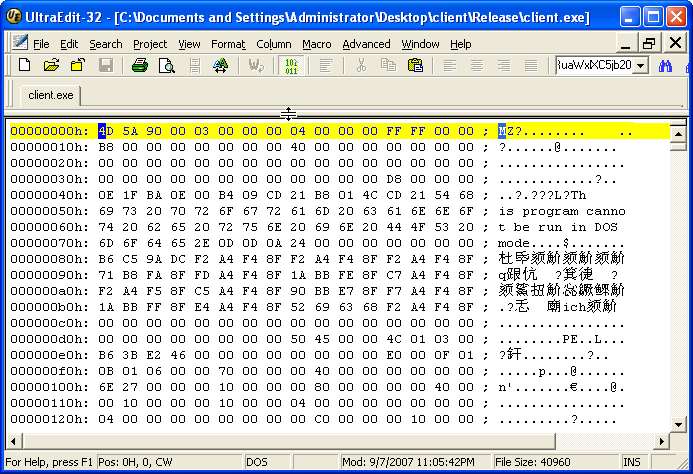Click offset label 00000050h:
Viewport: 693px width, 474px height.
(50, 211)
